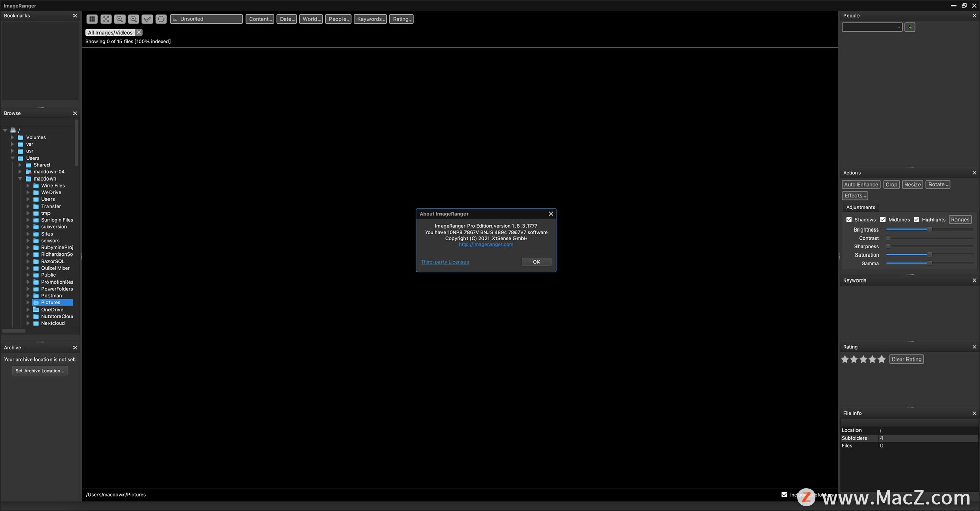The width and height of the screenshot is (980, 511).
Task: Select the Nextcloud folder in tree
Action: click(x=53, y=323)
